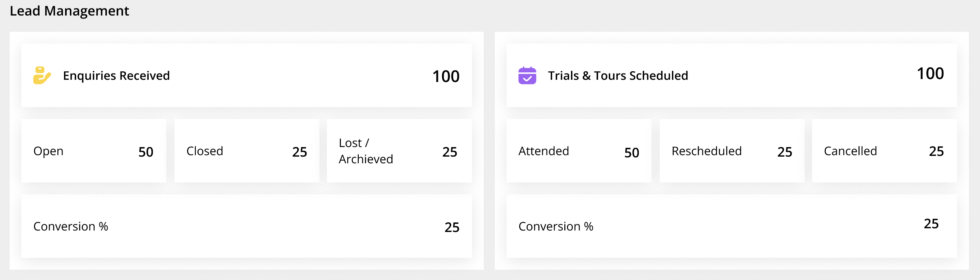Click Conversion % label under Enquiries Received

pyautogui.click(x=71, y=226)
